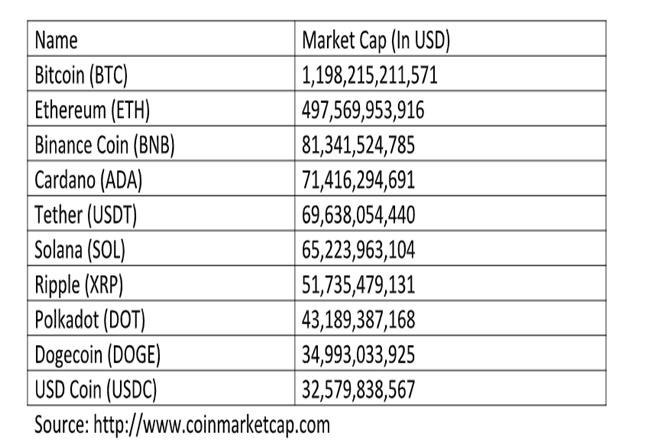Select the Solana (SOL) cell

pos(80,249)
